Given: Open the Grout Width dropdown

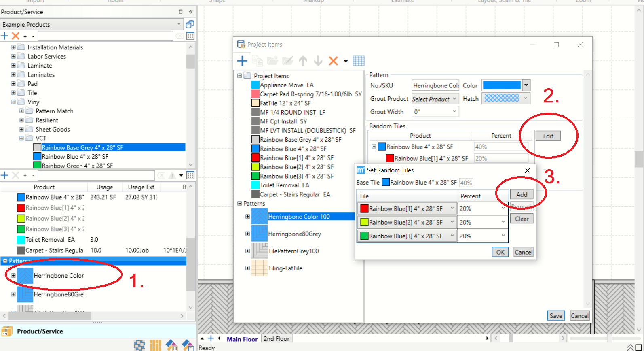Looking at the screenshot, I should pos(454,112).
